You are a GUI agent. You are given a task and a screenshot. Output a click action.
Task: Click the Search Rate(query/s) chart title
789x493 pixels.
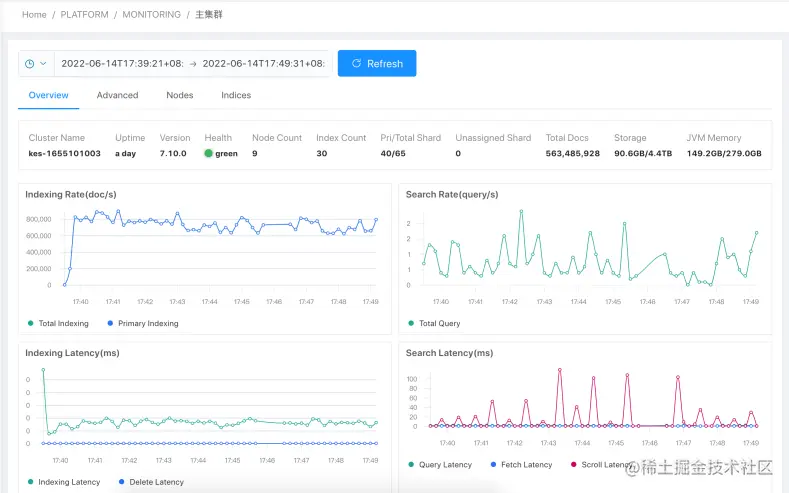point(452,195)
